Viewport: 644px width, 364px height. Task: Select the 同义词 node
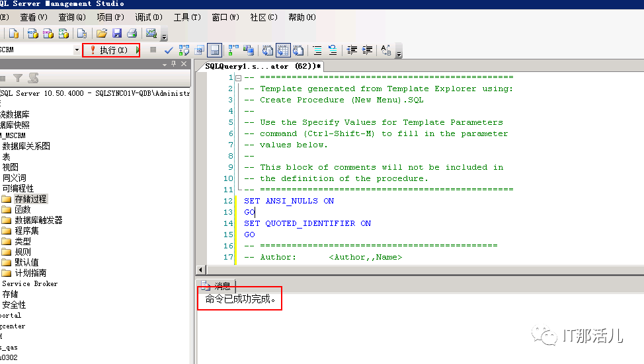15,178
